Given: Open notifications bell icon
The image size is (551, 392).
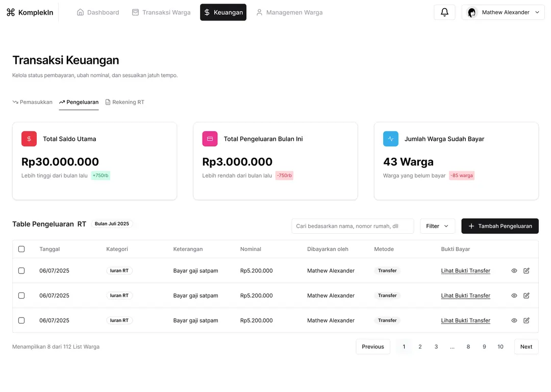Looking at the screenshot, I should pyautogui.click(x=444, y=12).
